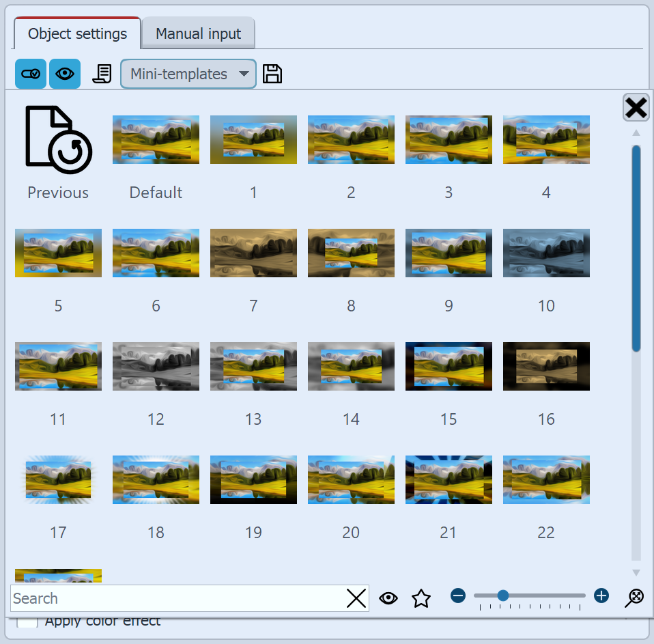Enable the Apply color effect checkbox
The image size is (654, 644).
[26, 620]
